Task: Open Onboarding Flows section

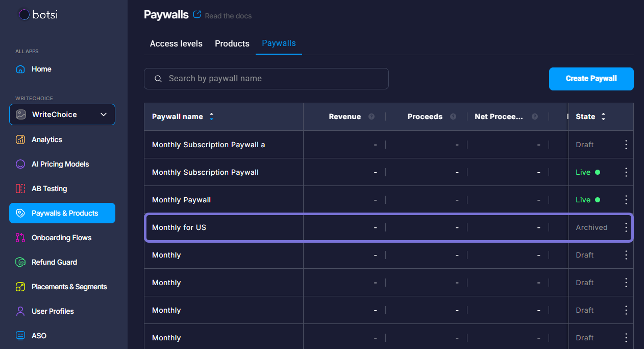Action: click(61, 238)
